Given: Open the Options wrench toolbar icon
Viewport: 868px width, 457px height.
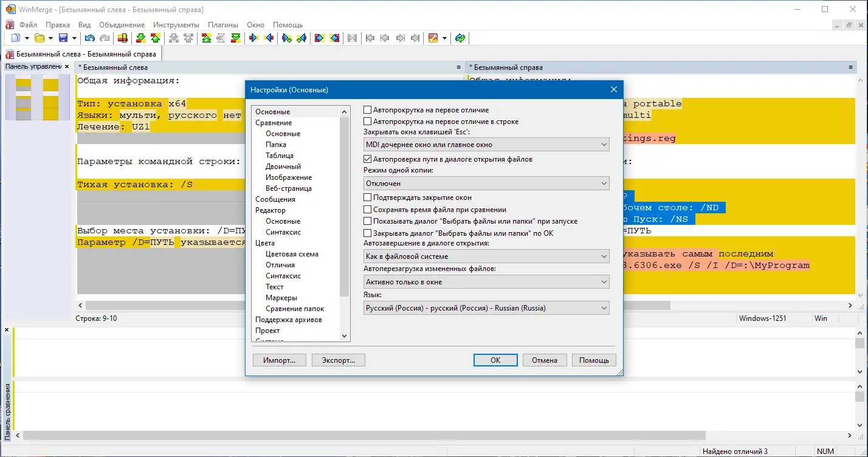Looking at the screenshot, I should 433,38.
